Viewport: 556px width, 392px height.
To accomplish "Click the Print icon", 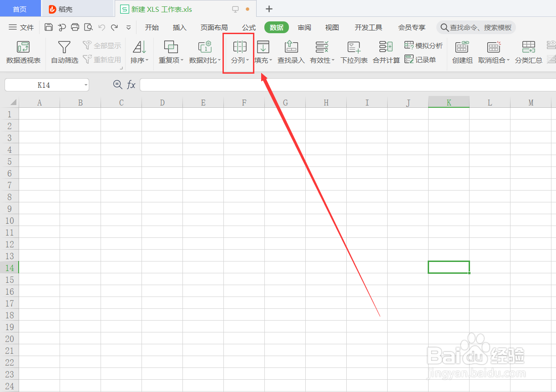I will coord(75,27).
